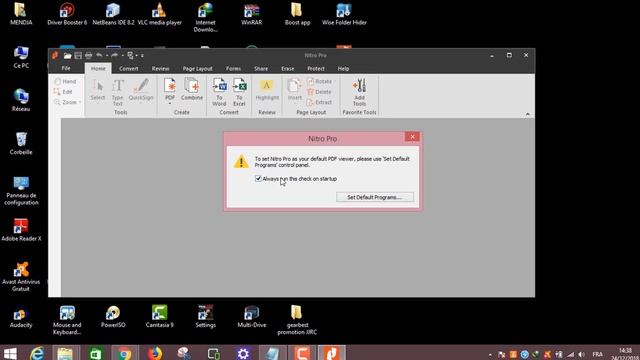This screenshot has height=360, width=640.
Task: Select the Audacity desktop icon
Action: [21, 318]
